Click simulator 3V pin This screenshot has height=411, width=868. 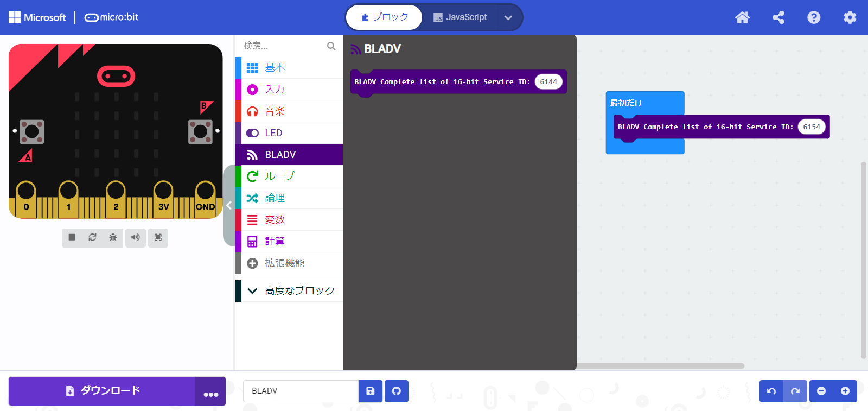pyautogui.click(x=163, y=199)
